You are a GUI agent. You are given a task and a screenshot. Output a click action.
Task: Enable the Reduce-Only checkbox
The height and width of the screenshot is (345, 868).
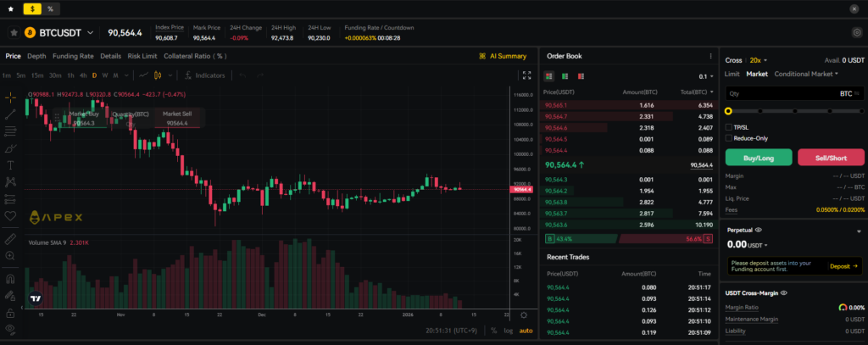pos(728,138)
